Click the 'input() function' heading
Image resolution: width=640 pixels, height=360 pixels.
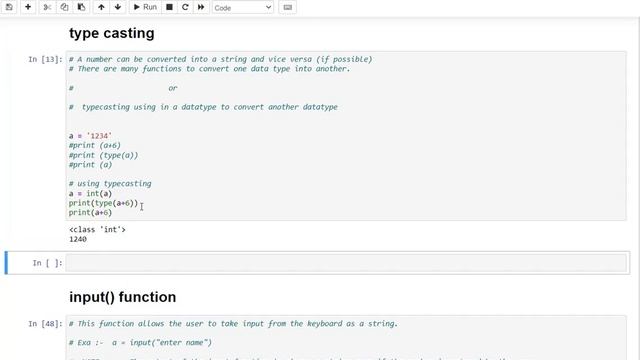(122, 297)
